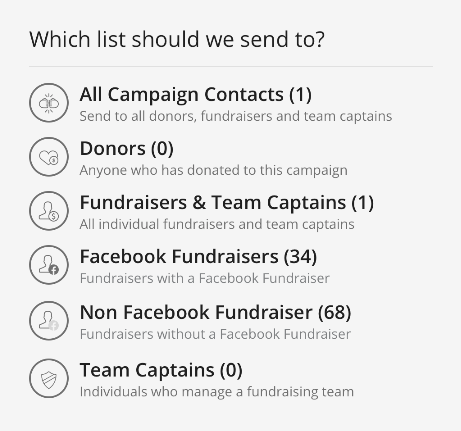
Task: Choose the Donors (0) list title
Action: pos(127,148)
